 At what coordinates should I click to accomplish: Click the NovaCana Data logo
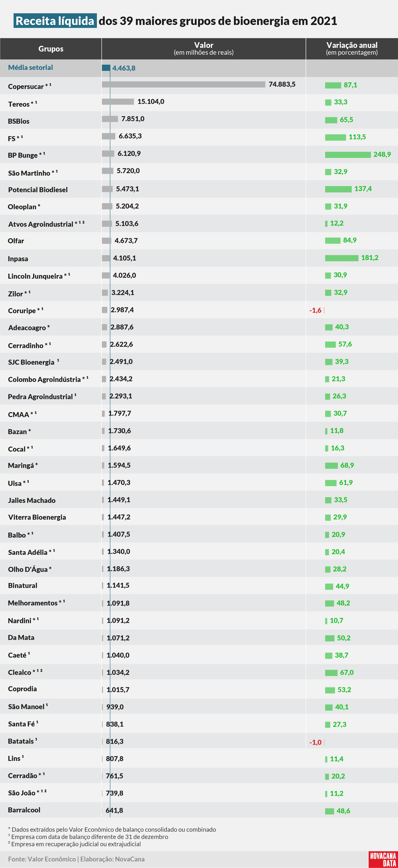coord(383,859)
